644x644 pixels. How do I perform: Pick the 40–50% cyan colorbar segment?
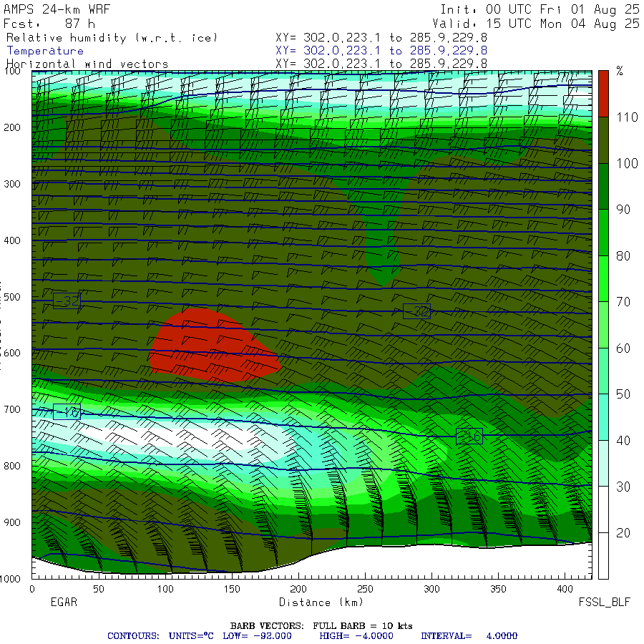603,417
